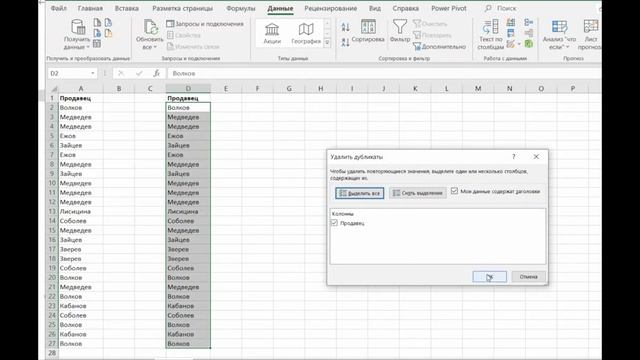Click the dialog help question mark
The image size is (640, 360).
pyautogui.click(x=514, y=157)
